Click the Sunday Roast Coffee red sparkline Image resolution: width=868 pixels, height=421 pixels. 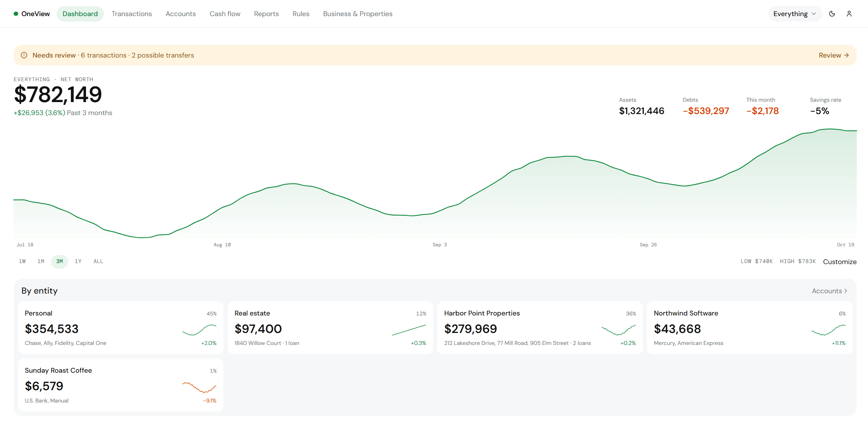[199, 387]
